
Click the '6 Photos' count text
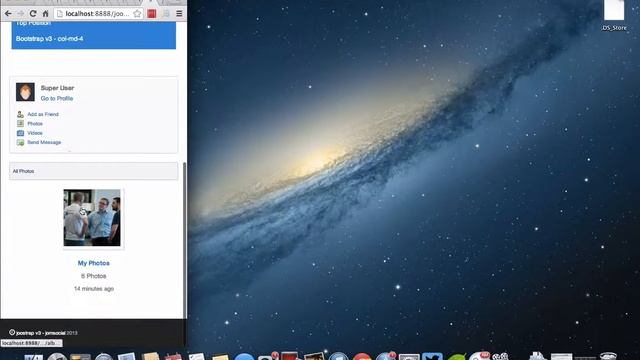coord(93,276)
